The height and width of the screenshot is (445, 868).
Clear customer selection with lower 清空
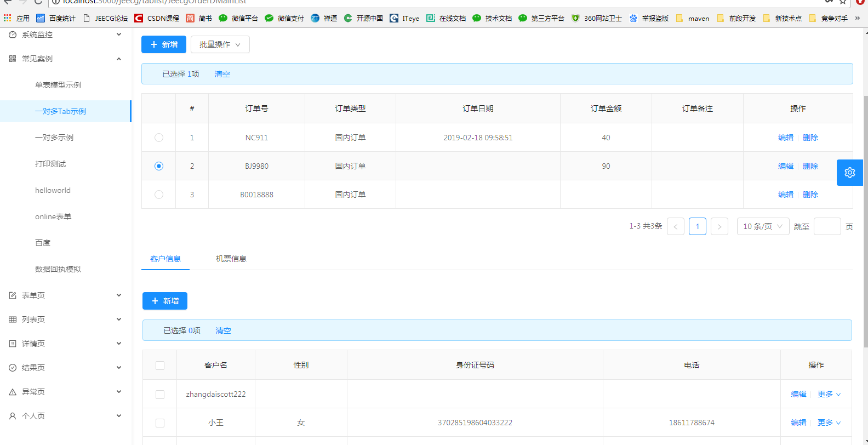pyautogui.click(x=223, y=330)
